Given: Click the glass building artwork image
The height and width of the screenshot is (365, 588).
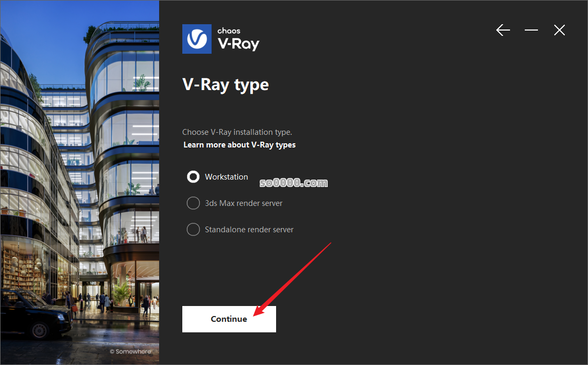Looking at the screenshot, I should click(x=80, y=182).
